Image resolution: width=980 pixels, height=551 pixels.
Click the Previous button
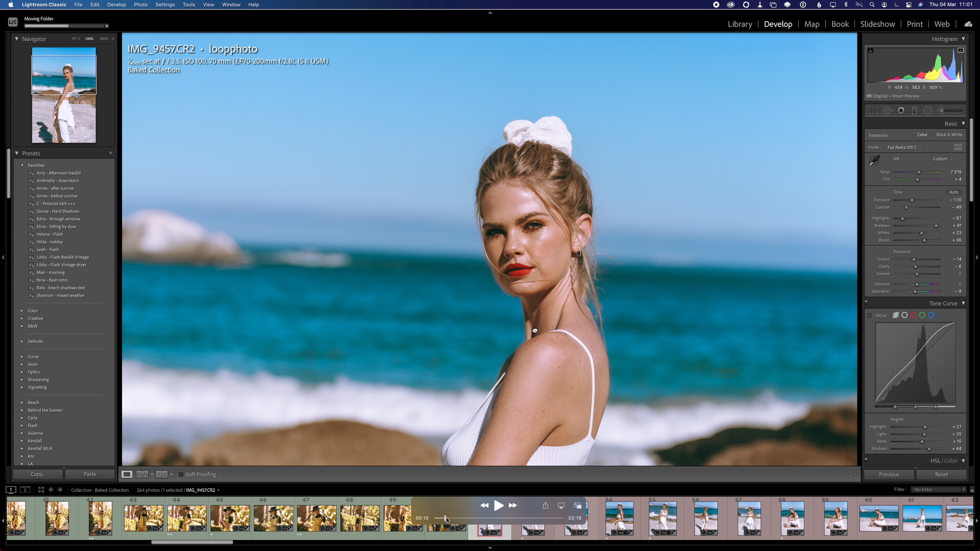coord(889,474)
